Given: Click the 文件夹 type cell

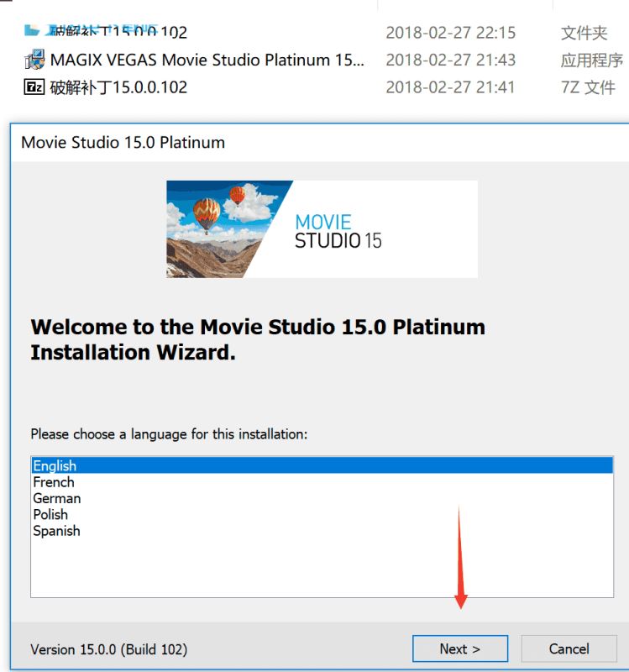Looking at the screenshot, I should click(584, 33).
